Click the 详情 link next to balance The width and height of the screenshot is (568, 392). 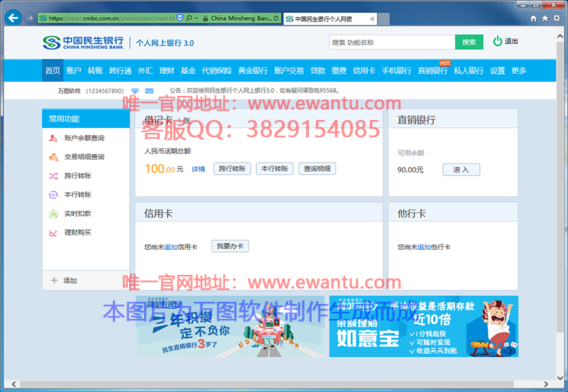[198, 169]
